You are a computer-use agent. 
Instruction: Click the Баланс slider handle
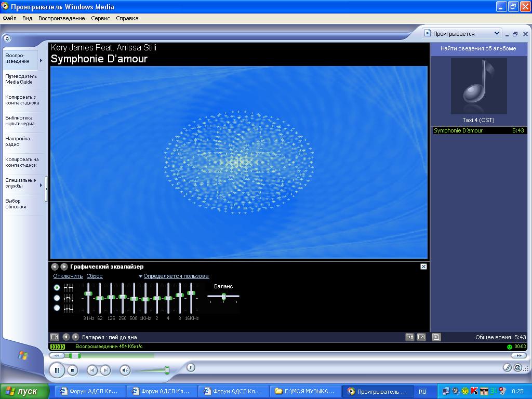click(x=224, y=297)
